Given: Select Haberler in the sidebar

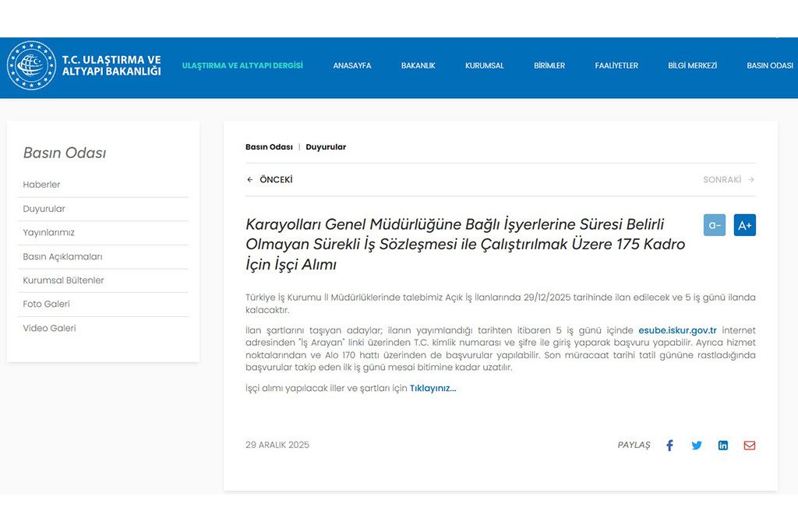Looking at the screenshot, I should 42,185.
